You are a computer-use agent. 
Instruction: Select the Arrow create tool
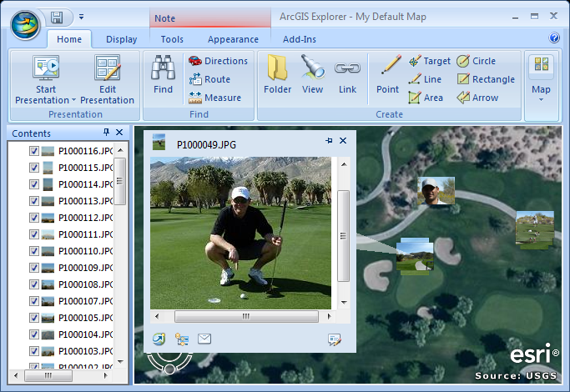pos(477,98)
